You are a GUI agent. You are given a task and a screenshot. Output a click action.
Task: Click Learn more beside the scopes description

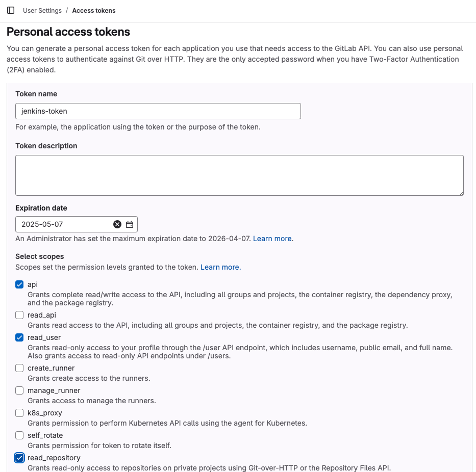[220, 267]
